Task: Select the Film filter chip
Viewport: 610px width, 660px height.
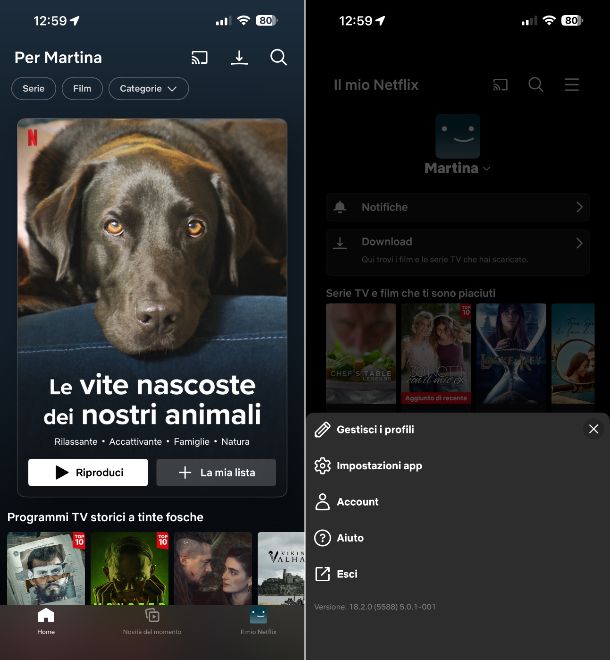Action: pyautogui.click(x=82, y=88)
